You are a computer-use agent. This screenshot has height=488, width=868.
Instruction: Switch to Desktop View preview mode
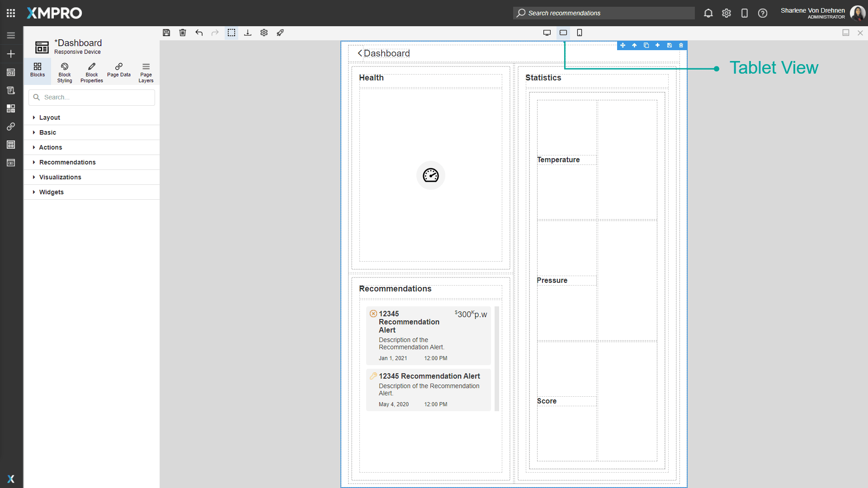[x=547, y=33]
